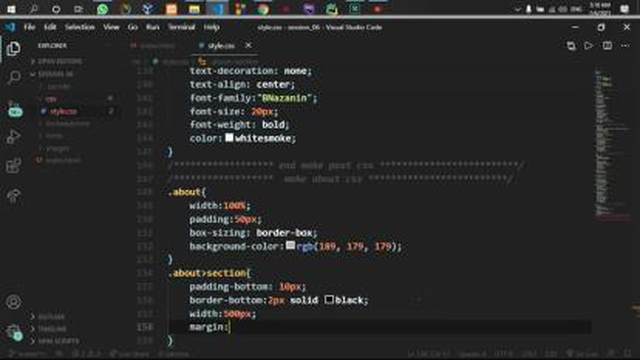This screenshot has height=360, width=640.
Task: Open the Go menu
Action: (133, 27)
